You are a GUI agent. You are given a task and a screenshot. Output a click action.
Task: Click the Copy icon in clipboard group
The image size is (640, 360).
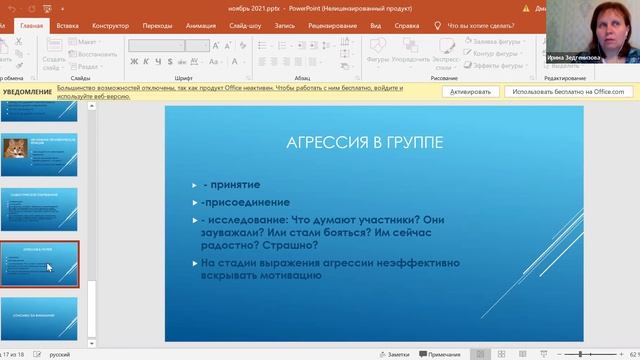19,53
